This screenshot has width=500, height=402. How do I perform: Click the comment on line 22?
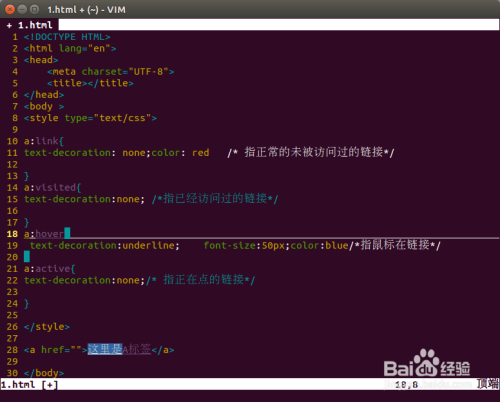201,280
